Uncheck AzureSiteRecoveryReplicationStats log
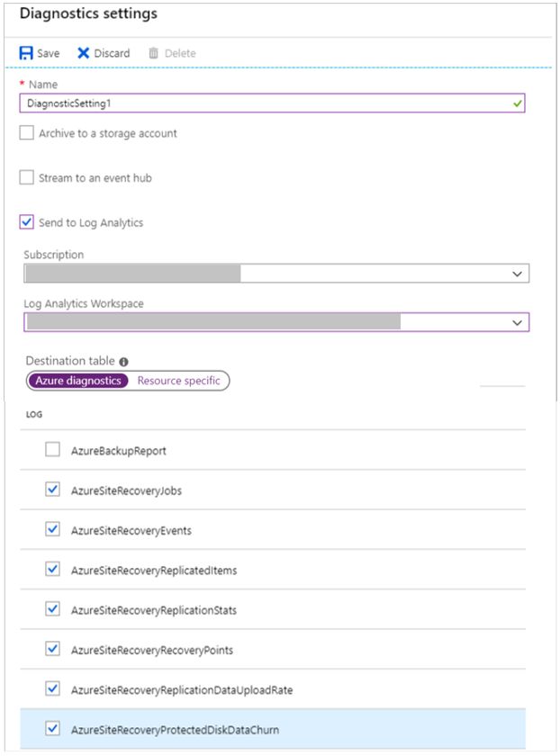 tap(52, 609)
